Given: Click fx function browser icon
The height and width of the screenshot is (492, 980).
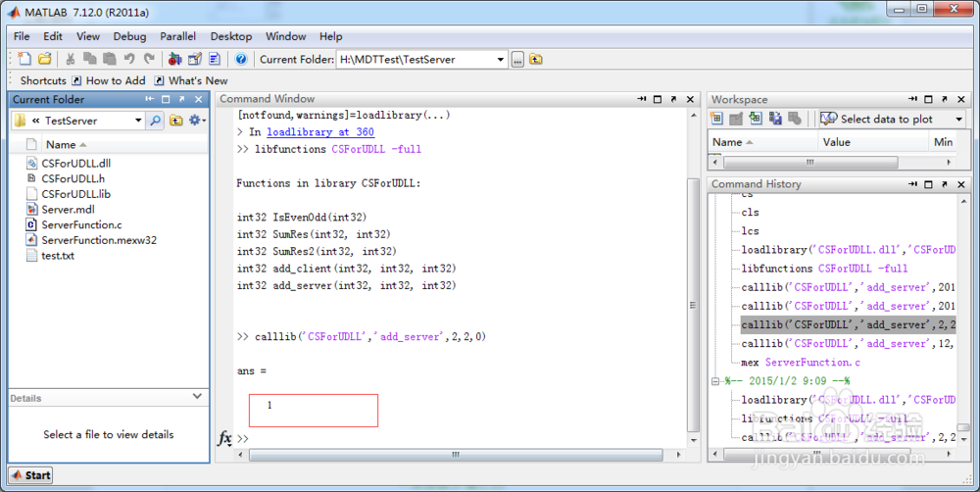Looking at the screenshot, I should point(224,438).
